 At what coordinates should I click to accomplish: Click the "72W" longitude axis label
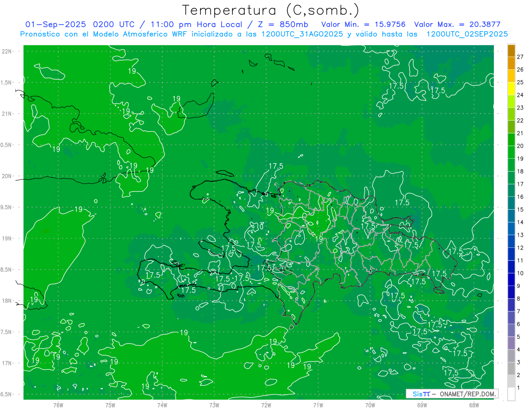click(266, 405)
